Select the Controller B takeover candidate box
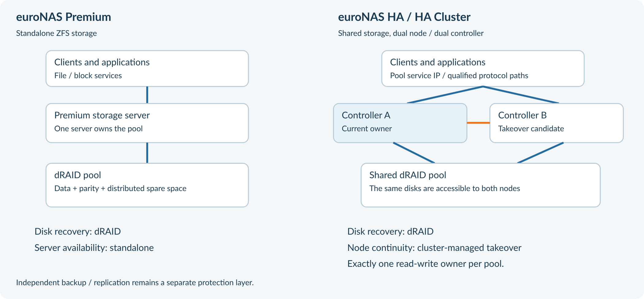 tap(557, 123)
